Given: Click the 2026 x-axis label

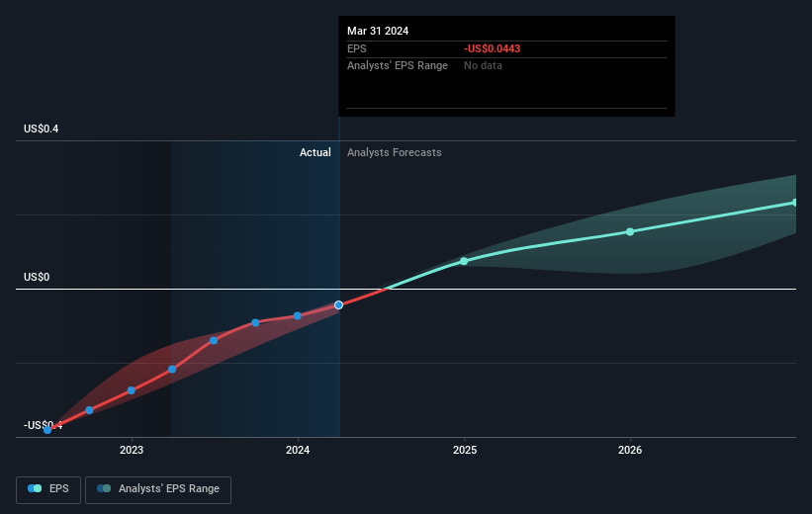Looking at the screenshot, I should click(630, 450).
